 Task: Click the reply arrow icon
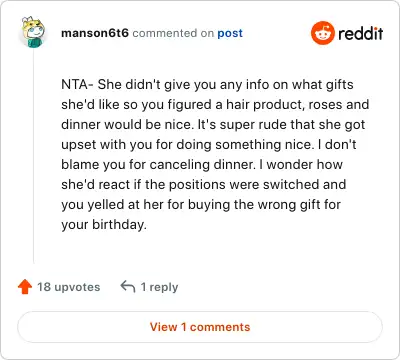pos(128,286)
